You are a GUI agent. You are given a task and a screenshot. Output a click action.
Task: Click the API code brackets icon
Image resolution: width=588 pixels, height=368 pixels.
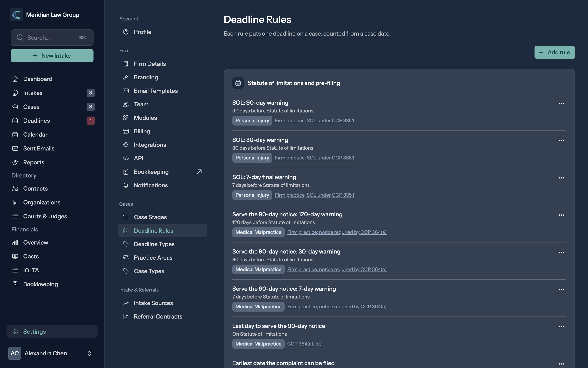126,158
